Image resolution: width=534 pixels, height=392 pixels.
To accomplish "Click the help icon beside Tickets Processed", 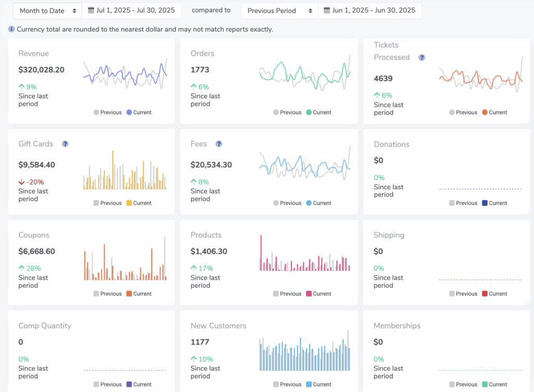I will (x=422, y=58).
